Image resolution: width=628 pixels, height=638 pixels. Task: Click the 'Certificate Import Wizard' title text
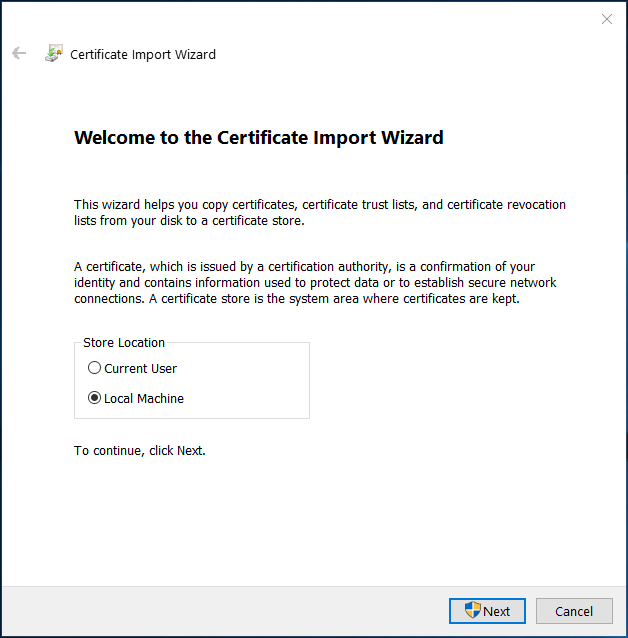(x=143, y=55)
